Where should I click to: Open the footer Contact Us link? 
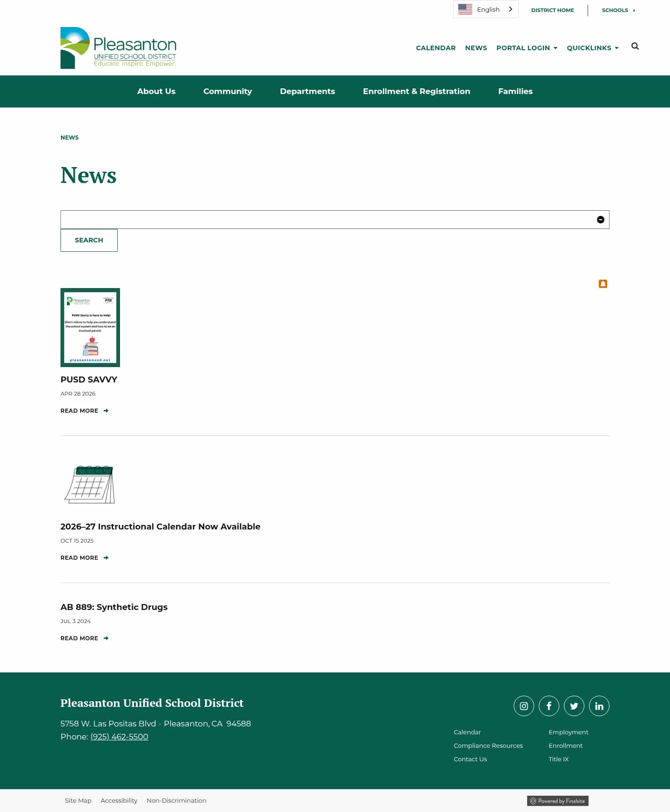click(x=470, y=759)
